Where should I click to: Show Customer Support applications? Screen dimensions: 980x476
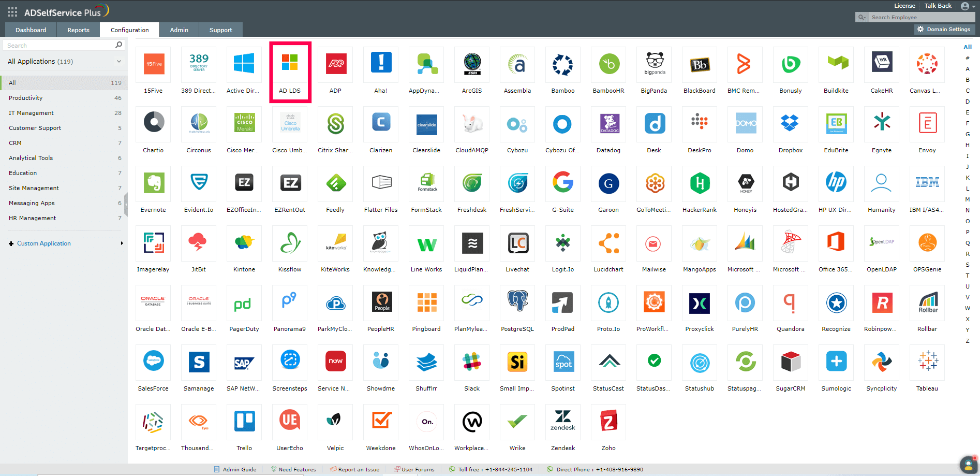(x=64, y=128)
